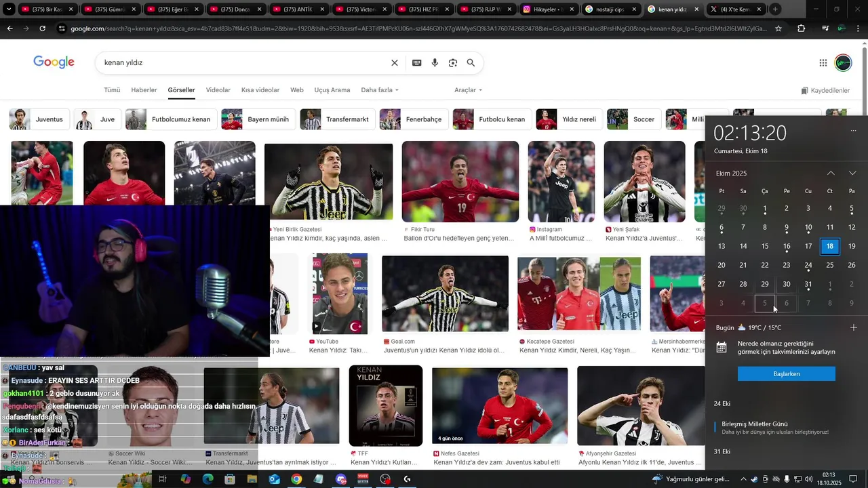This screenshot has width=868, height=488.
Task: Switch to the Uçuş Arama tab
Action: [x=332, y=90]
